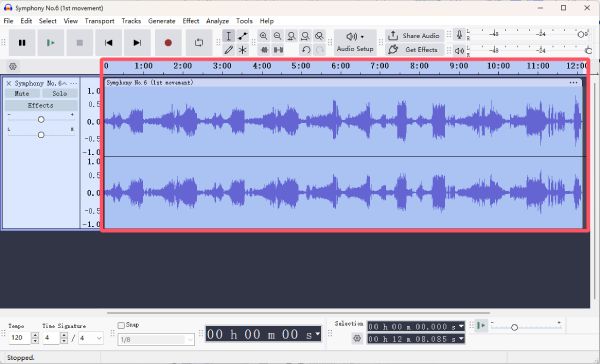Open the View menu
Viewport: 600px width, 364px height.
point(70,21)
